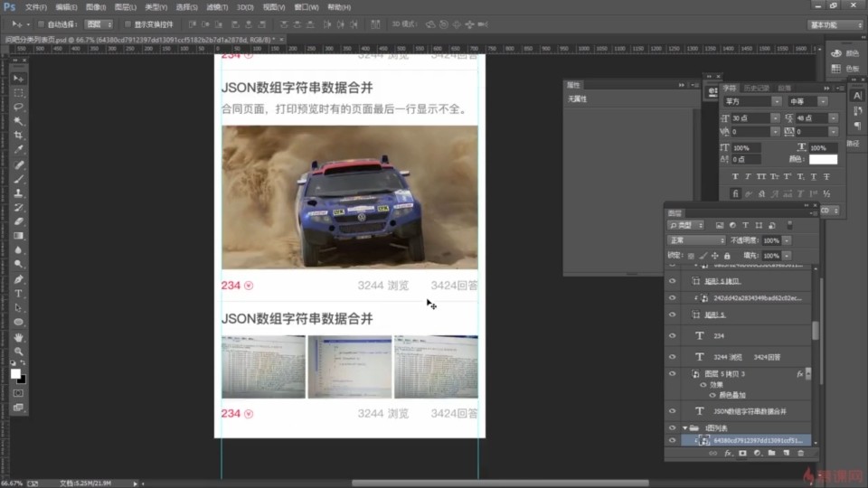
Task: Pick the Crop tool
Action: tap(18, 135)
